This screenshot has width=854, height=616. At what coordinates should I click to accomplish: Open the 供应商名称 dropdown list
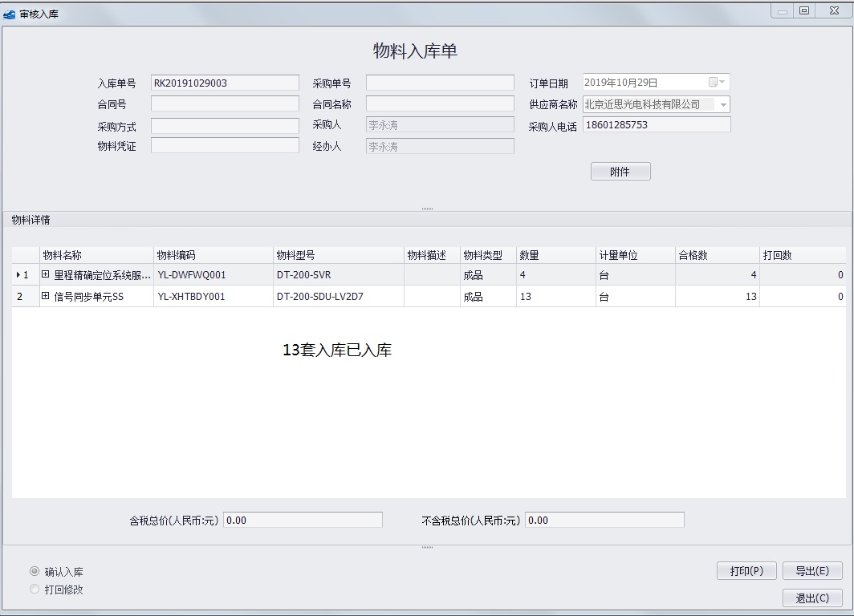[722, 104]
